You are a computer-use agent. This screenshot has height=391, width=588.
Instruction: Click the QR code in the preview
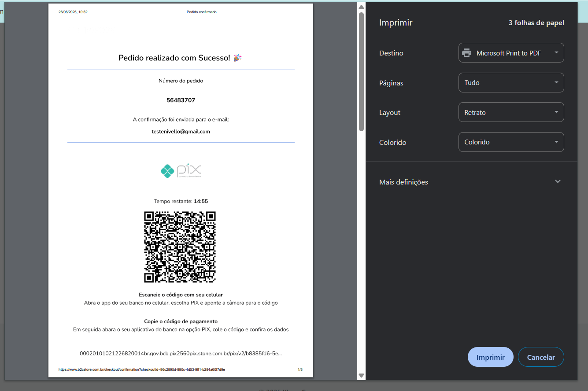pyautogui.click(x=180, y=247)
